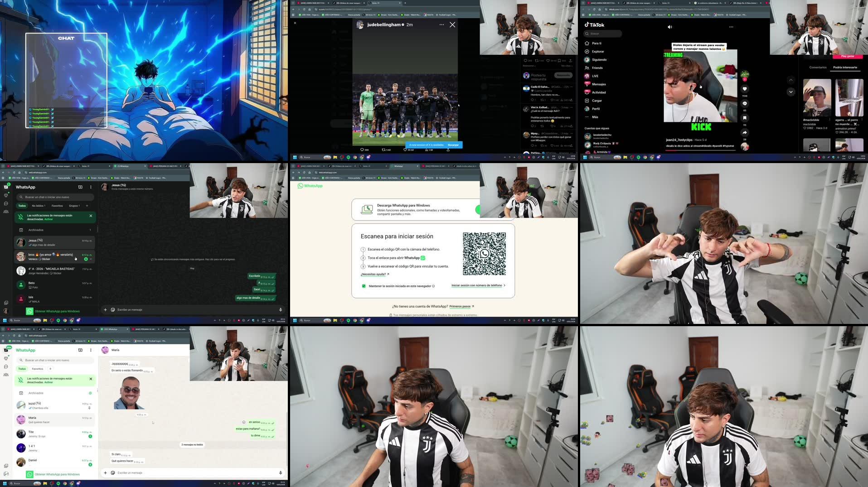Click the repost icon under the X photo

[x=384, y=149]
